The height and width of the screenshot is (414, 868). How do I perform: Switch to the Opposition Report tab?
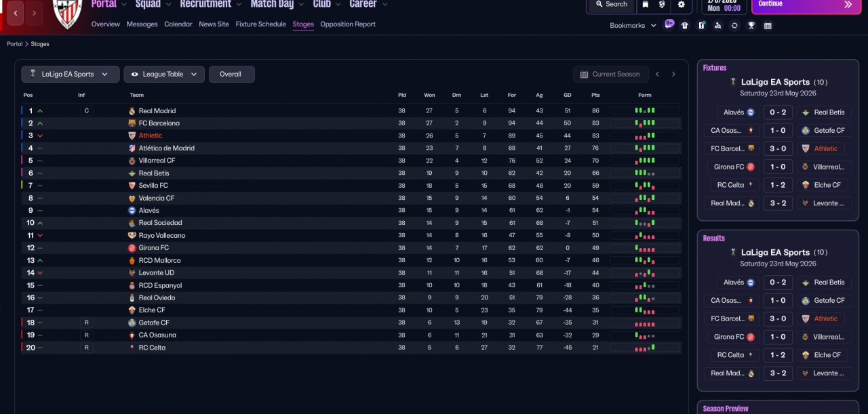click(x=348, y=24)
